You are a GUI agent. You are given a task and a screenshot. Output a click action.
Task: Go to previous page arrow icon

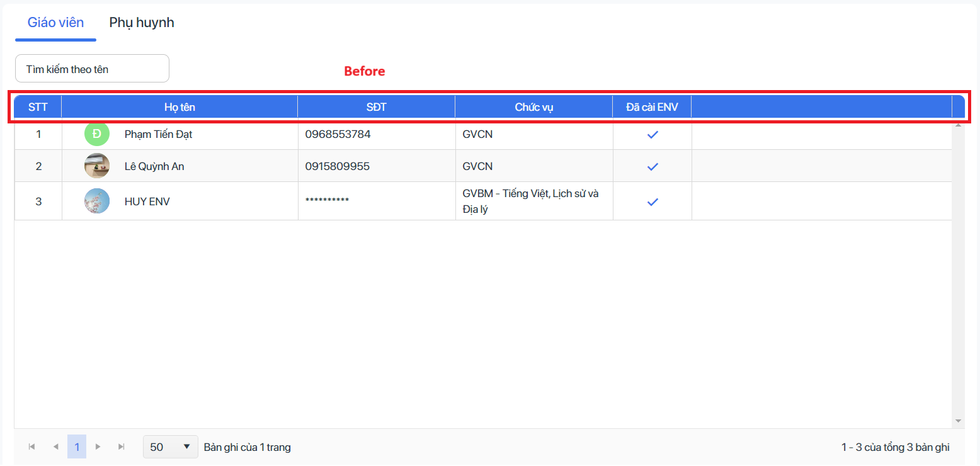tap(55, 446)
